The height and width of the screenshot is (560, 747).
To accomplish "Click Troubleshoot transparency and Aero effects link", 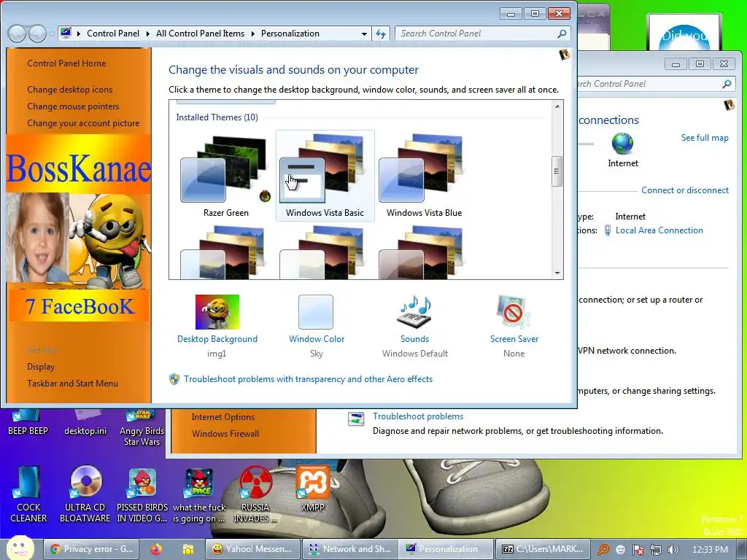I will (x=309, y=379).
